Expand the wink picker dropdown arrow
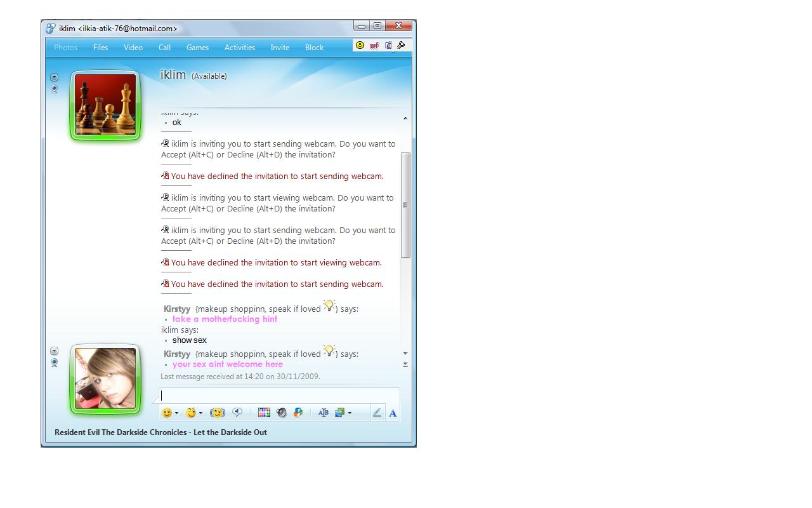 [x=200, y=413]
